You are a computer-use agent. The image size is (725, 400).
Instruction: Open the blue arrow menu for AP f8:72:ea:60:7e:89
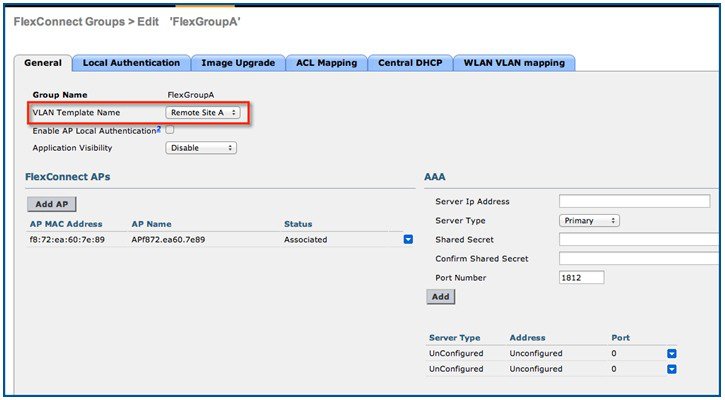(408, 240)
